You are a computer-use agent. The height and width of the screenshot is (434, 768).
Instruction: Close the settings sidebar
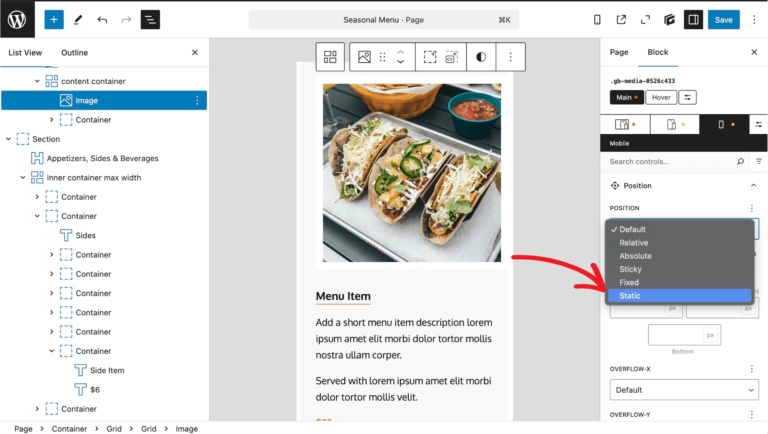(754, 52)
